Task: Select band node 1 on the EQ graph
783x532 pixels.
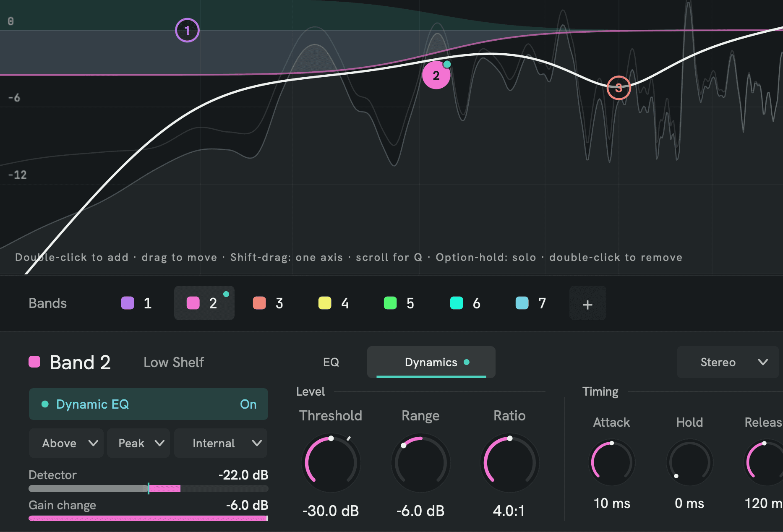Action: (x=187, y=30)
